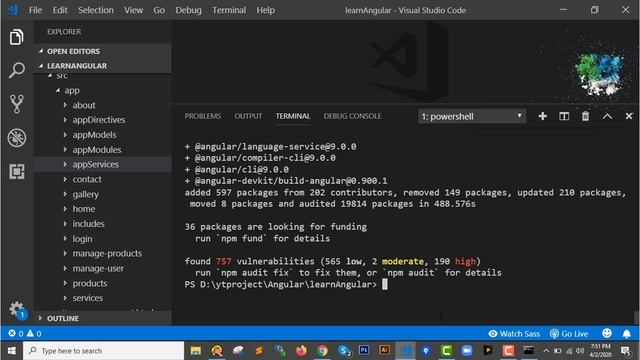Open the notifications bell
This screenshot has width=640, height=360.
click(627, 333)
